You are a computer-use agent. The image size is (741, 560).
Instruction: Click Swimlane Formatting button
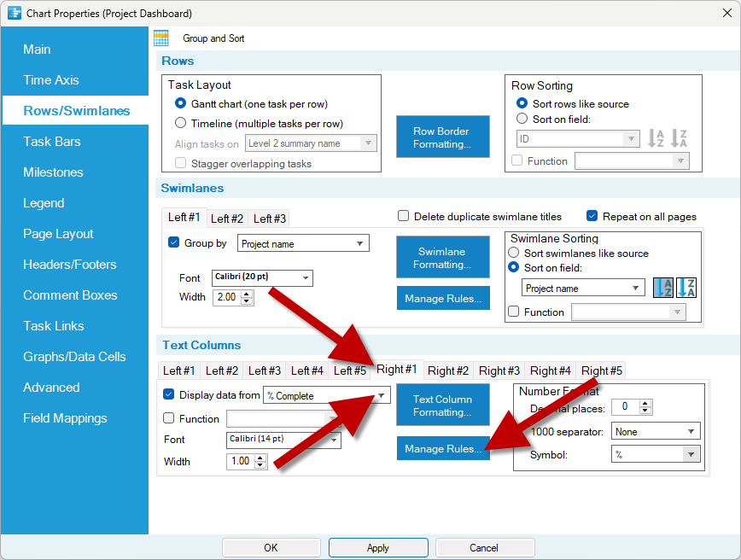click(x=443, y=258)
